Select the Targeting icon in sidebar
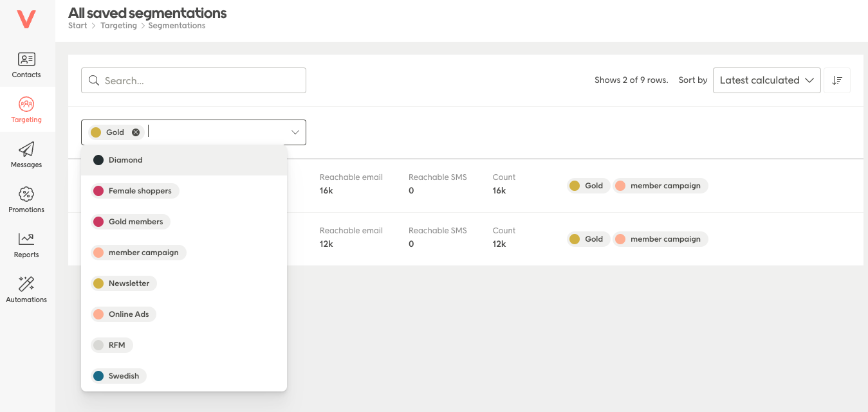 point(26,109)
